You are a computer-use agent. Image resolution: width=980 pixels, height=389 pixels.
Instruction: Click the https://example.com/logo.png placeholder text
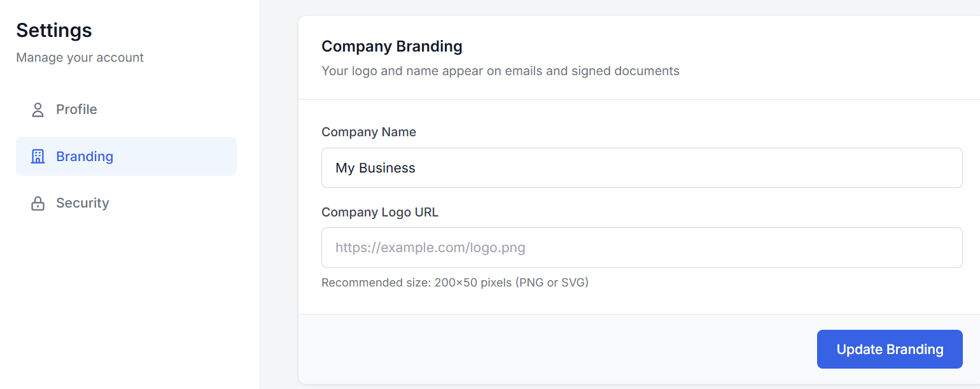(430, 248)
